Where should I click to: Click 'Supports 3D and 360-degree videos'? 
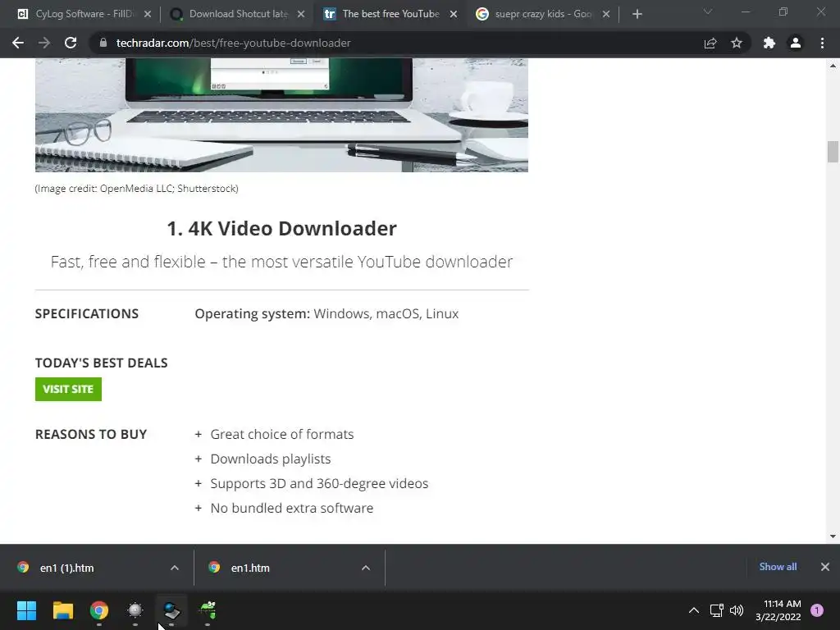319,483
